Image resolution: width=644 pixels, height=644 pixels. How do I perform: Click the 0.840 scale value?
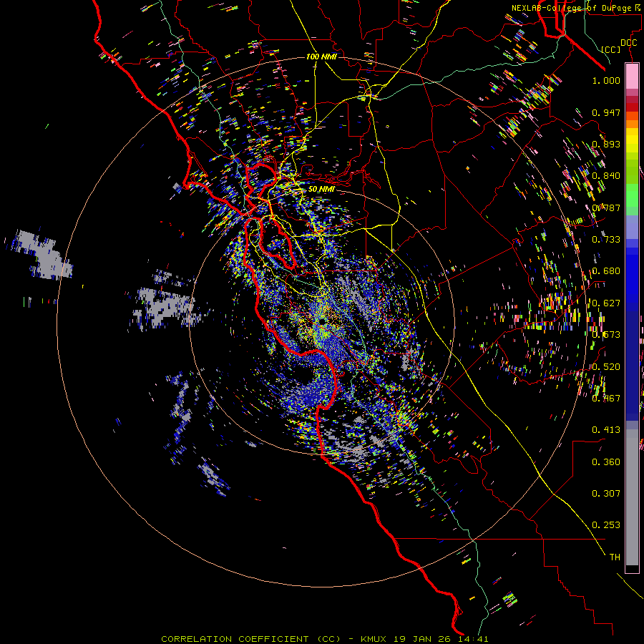pyautogui.click(x=606, y=176)
